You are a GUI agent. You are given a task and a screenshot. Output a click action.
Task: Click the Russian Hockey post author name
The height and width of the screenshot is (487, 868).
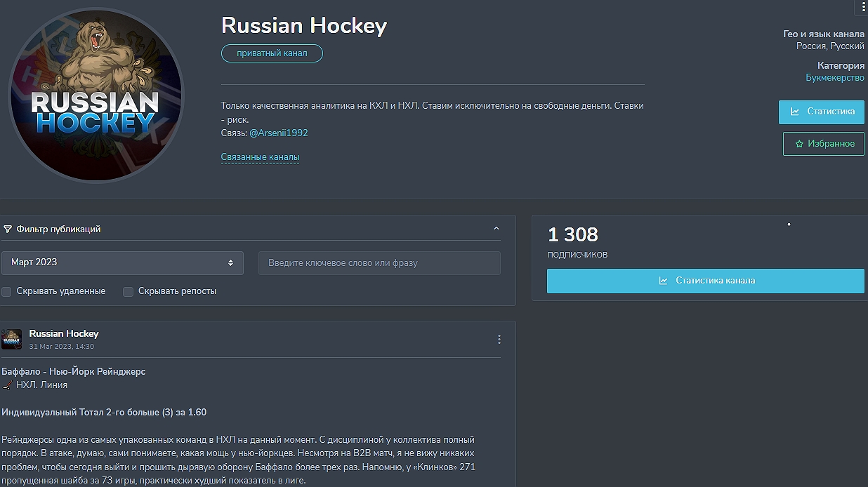64,333
